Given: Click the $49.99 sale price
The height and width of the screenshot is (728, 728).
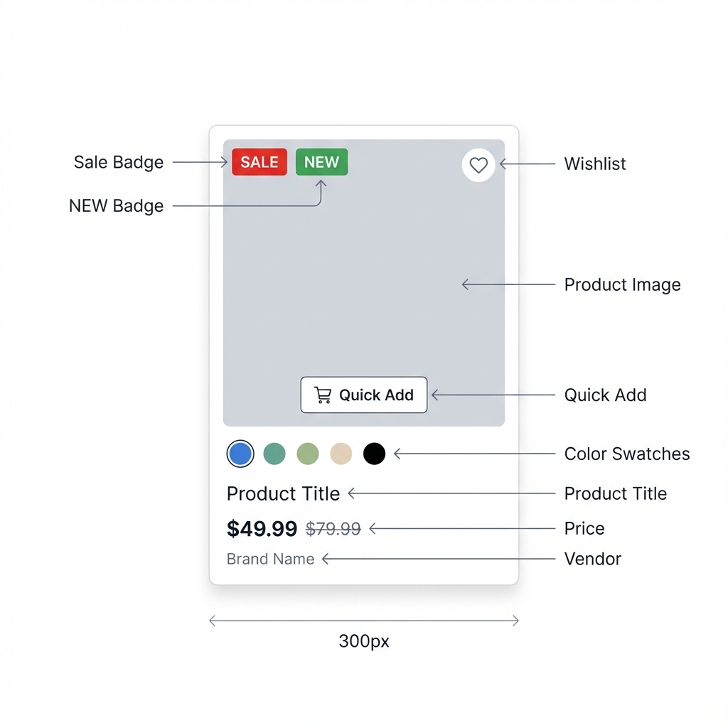Looking at the screenshot, I should point(262,529).
